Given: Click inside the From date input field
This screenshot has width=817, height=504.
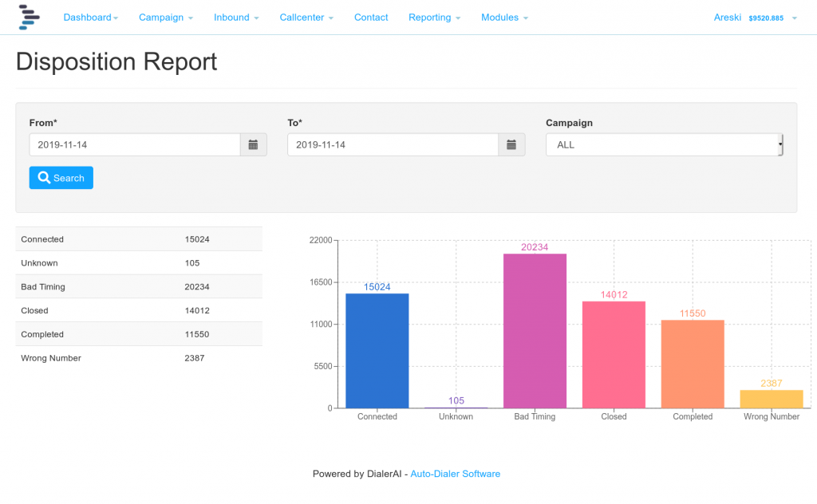Looking at the screenshot, I should [x=134, y=144].
